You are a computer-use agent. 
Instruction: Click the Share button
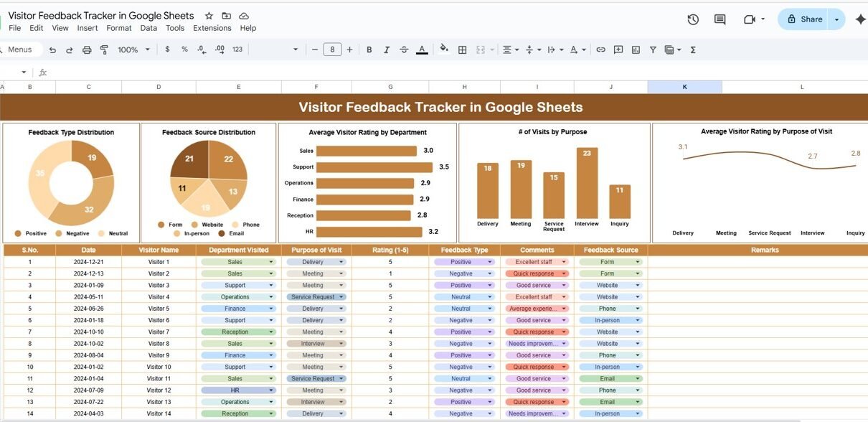click(804, 19)
